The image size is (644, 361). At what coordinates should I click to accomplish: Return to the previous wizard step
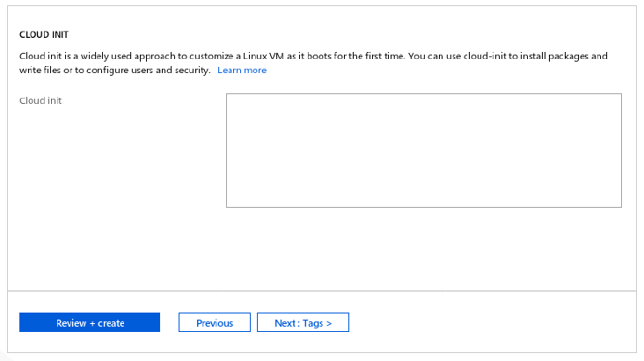pos(215,322)
